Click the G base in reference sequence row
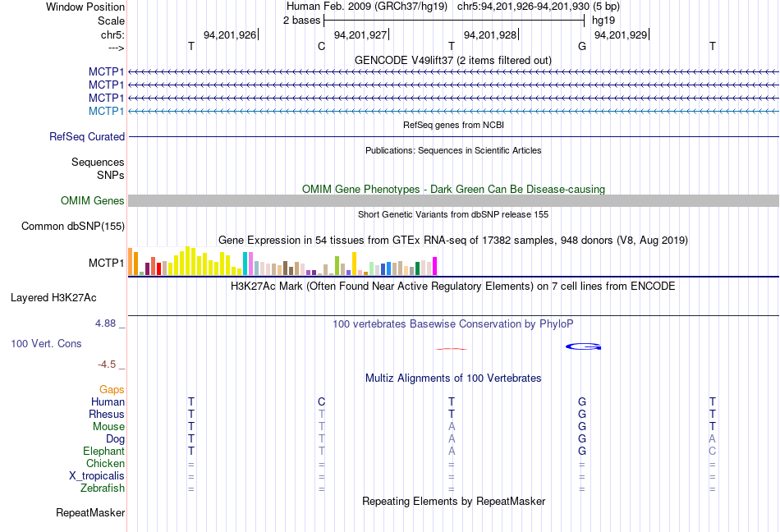 582,46
